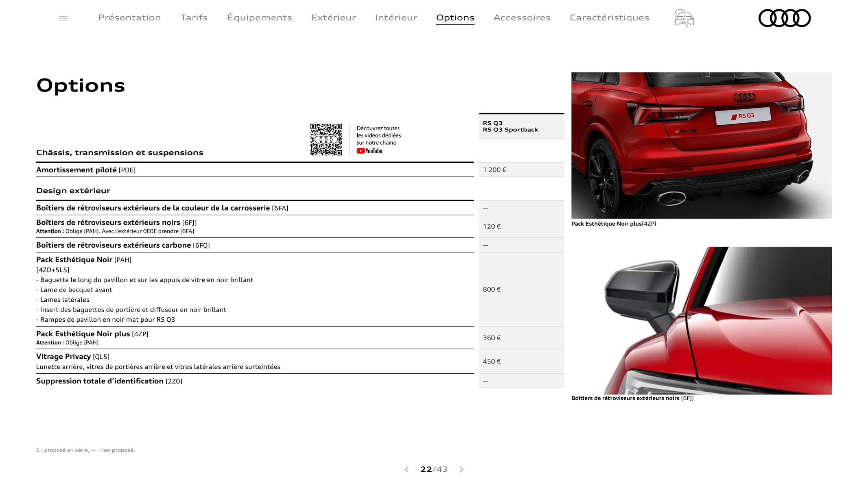Click the QR code for videos

coord(326,139)
